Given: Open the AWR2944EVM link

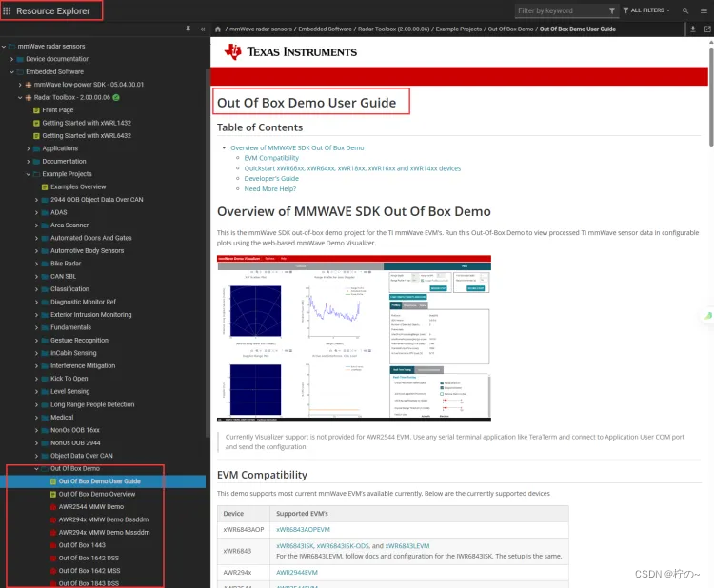Looking at the screenshot, I should (297, 573).
